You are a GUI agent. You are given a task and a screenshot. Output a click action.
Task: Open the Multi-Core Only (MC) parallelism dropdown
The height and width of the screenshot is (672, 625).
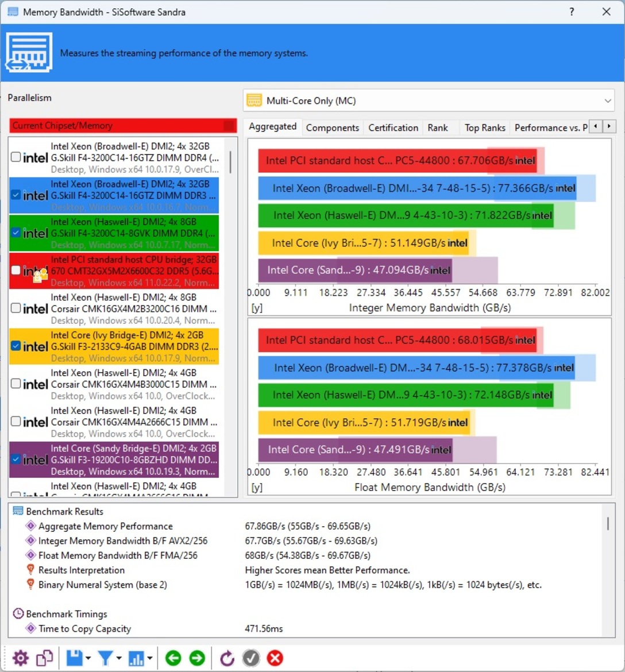pos(429,101)
